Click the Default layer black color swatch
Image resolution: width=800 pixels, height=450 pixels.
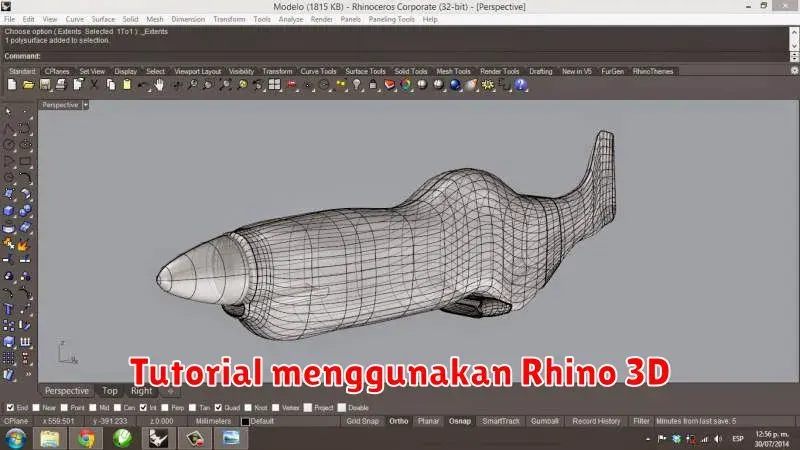245,422
